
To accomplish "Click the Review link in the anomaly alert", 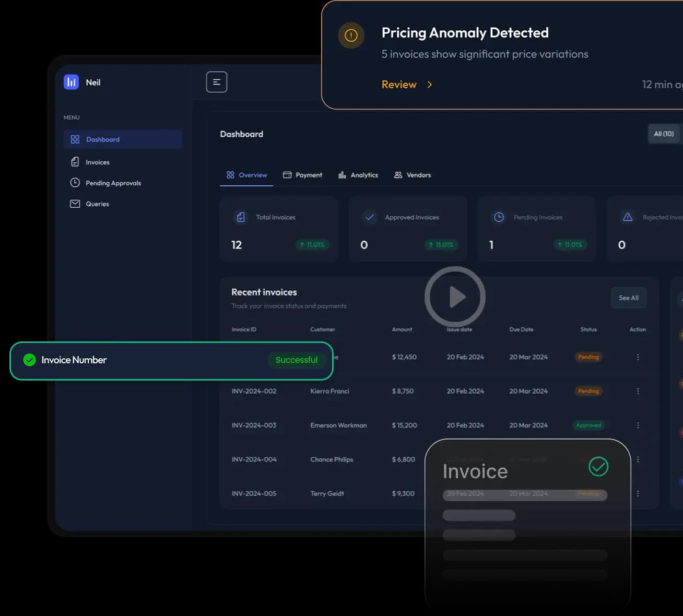I will (399, 84).
